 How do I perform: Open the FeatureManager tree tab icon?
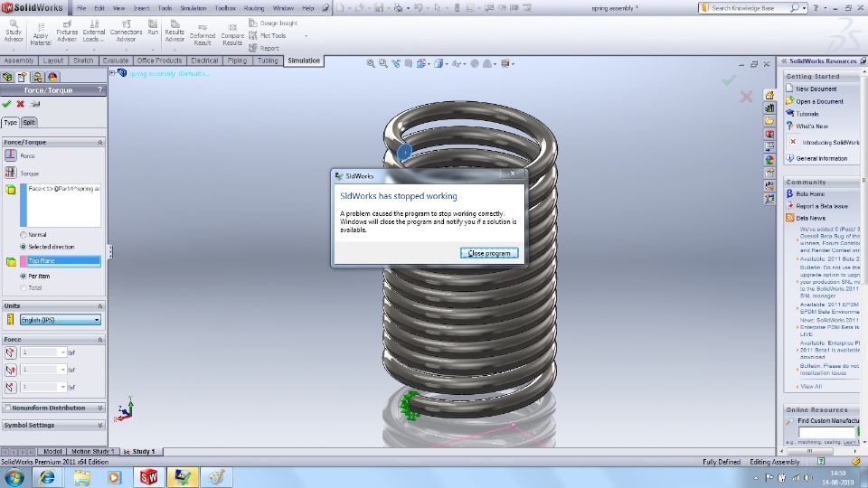[7, 77]
